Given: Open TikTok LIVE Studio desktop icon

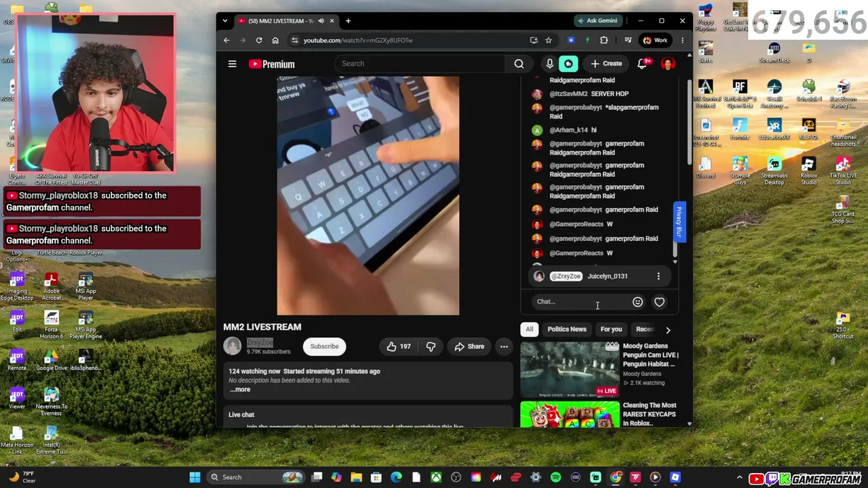Looking at the screenshot, I should tap(843, 169).
